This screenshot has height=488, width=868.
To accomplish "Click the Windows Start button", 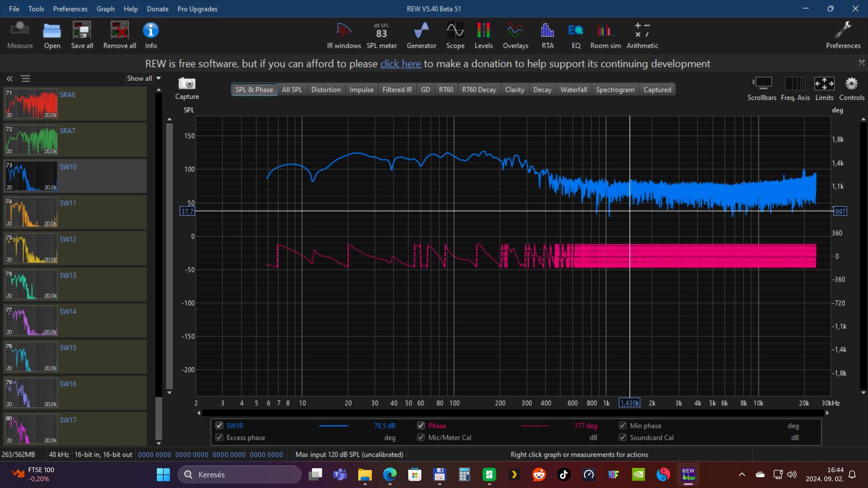I will click(x=163, y=475).
